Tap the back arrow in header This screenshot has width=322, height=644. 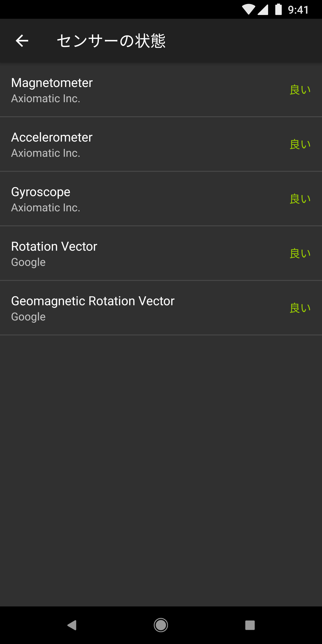[x=22, y=41]
